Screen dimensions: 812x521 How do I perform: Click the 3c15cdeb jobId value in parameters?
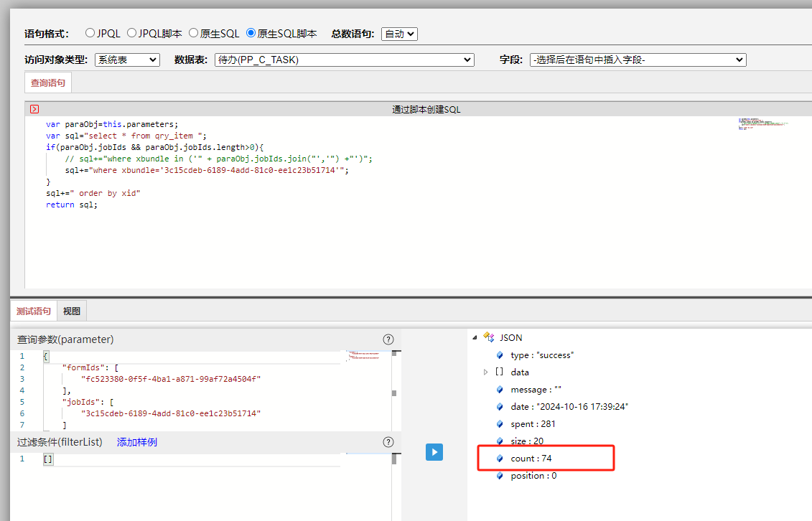171,413
